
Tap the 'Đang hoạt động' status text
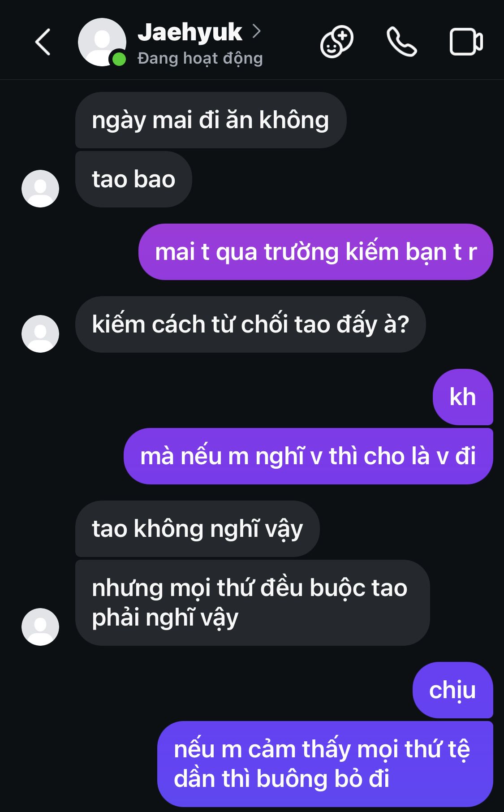point(200,58)
